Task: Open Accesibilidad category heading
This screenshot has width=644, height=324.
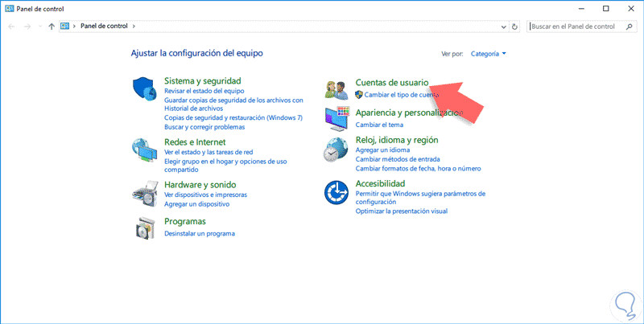Action: [x=380, y=183]
